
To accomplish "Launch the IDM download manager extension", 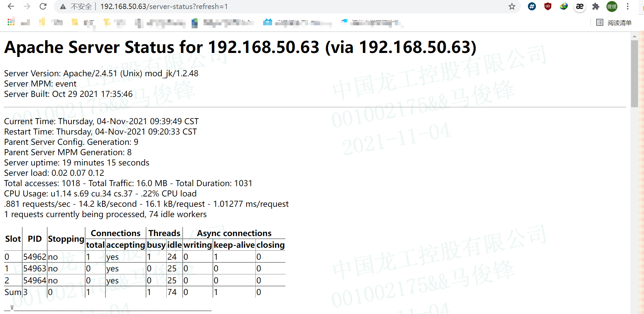I will click(x=564, y=6).
